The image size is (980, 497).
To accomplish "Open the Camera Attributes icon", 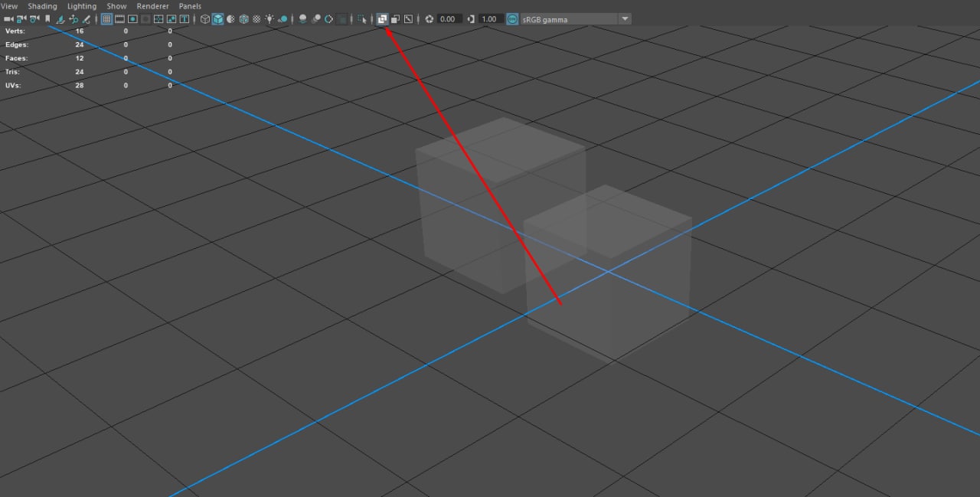I will (x=34, y=19).
